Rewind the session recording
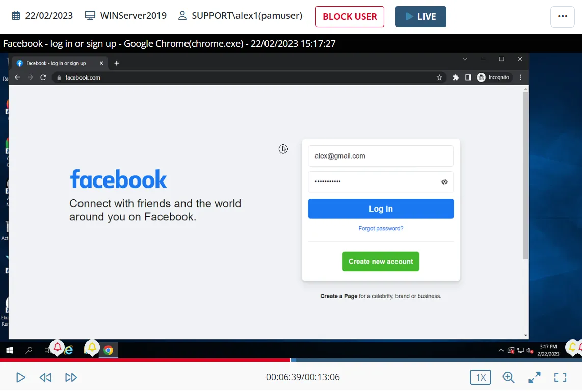582x392 pixels. point(45,377)
